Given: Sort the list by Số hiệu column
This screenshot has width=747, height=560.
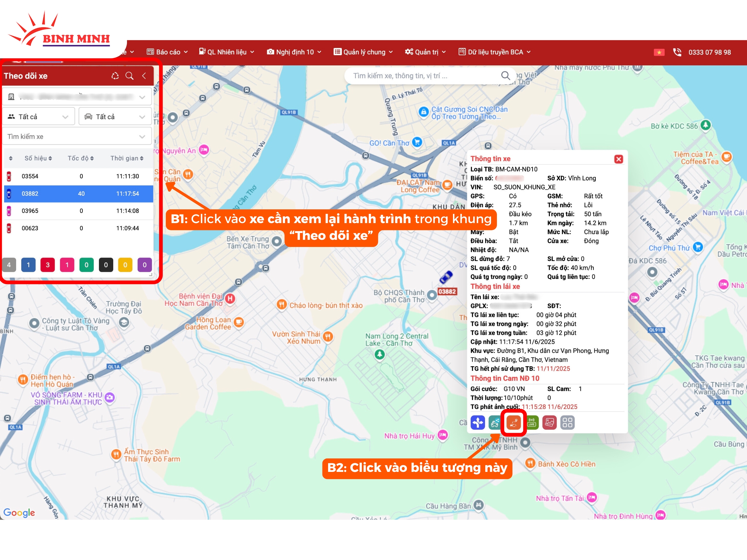Looking at the screenshot, I should (x=38, y=158).
